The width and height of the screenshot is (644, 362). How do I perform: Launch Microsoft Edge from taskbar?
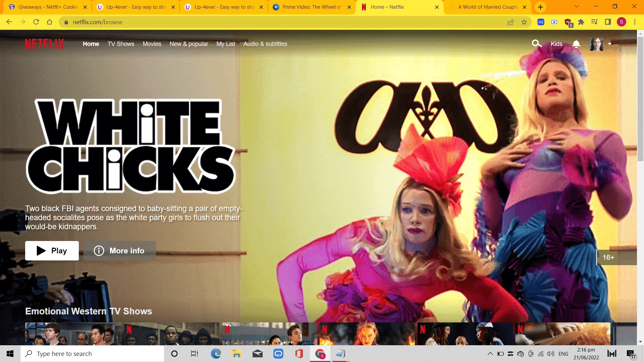pyautogui.click(x=216, y=354)
